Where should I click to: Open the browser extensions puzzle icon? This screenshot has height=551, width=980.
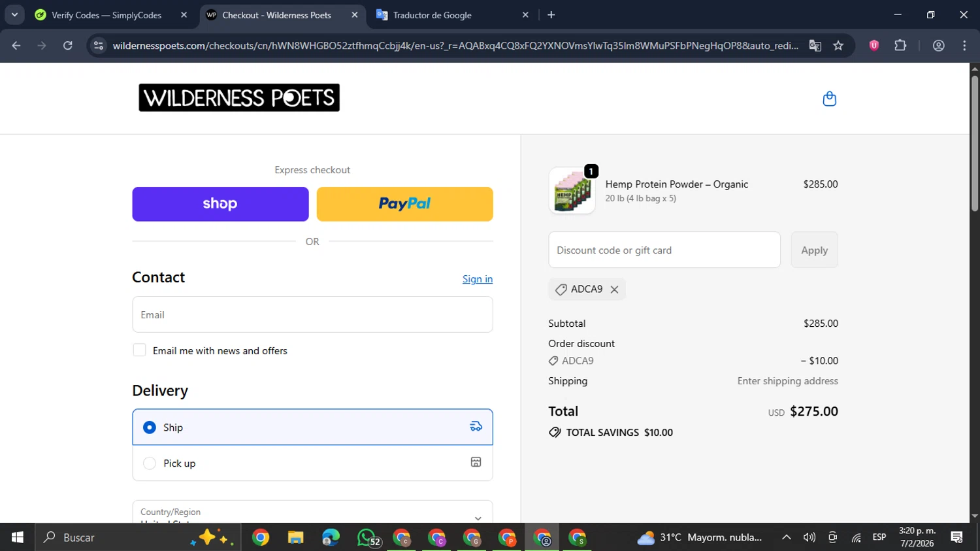(900, 46)
